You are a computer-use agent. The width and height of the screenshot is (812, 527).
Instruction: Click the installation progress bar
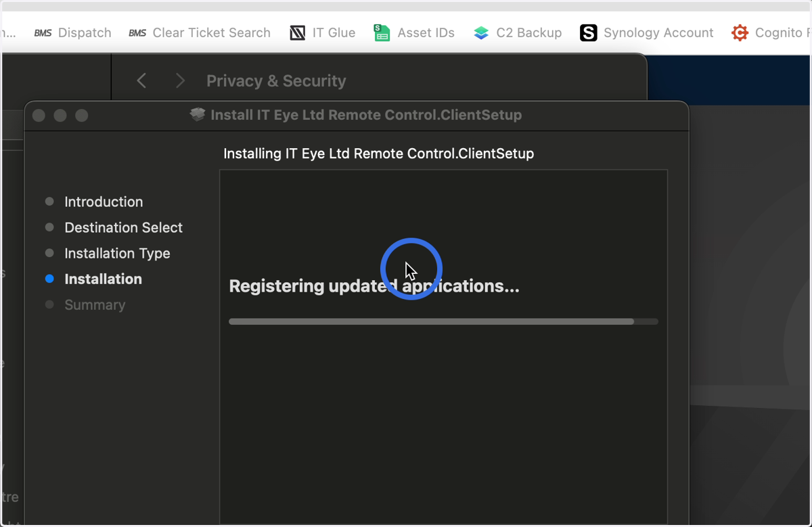pos(443,322)
